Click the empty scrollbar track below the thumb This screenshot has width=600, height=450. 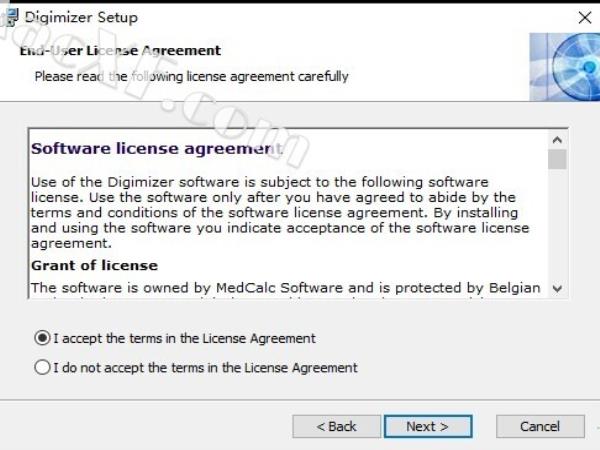[557, 224]
